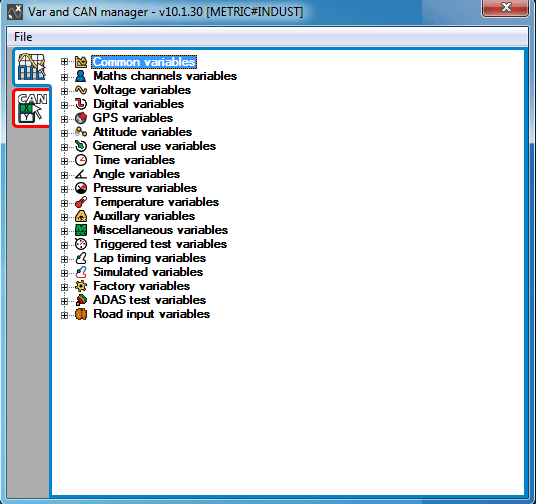This screenshot has height=504, width=536.
Task: Click the Time variables clock icon
Action: (81, 160)
